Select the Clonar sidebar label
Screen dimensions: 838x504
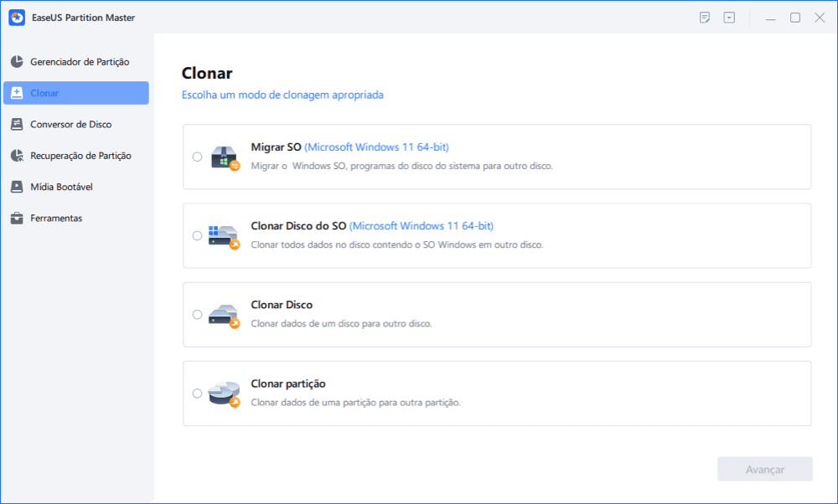(44, 93)
